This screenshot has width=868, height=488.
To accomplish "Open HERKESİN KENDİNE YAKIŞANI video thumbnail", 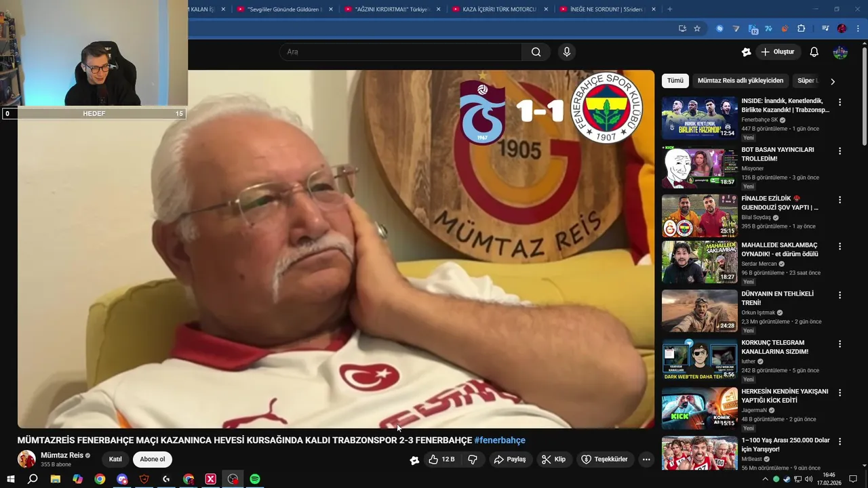I will tap(699, 408).
